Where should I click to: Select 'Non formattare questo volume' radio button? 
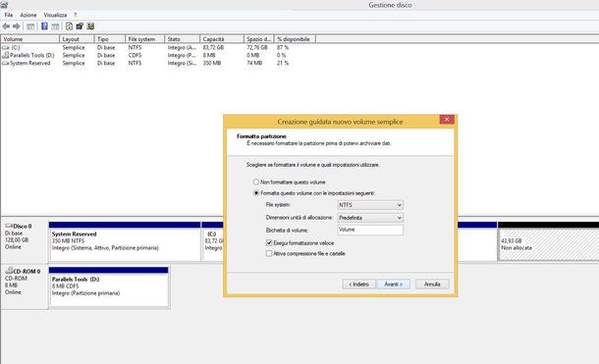pyautogui.click(x=256, y=182)
